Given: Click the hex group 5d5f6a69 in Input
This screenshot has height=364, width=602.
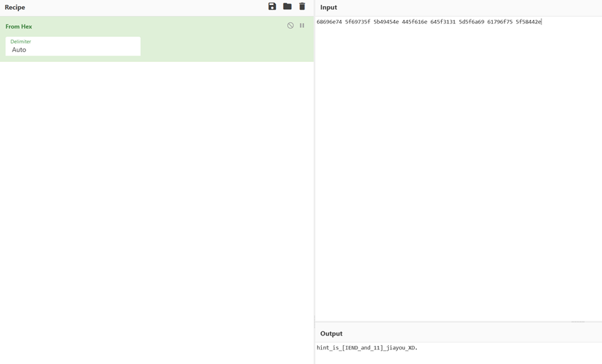Looking at the screenshot, I should click(x=472, y=22).
